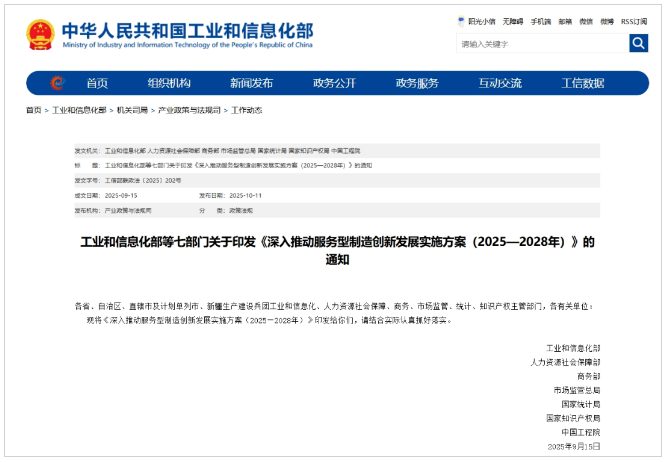Click the 无障碍 accessibility link

click(513, 21)
